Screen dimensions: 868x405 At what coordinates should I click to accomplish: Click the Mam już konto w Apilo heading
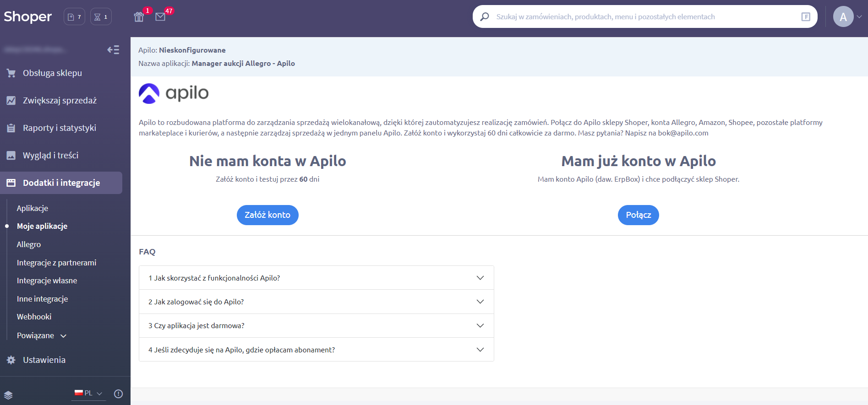click(639, 161)
